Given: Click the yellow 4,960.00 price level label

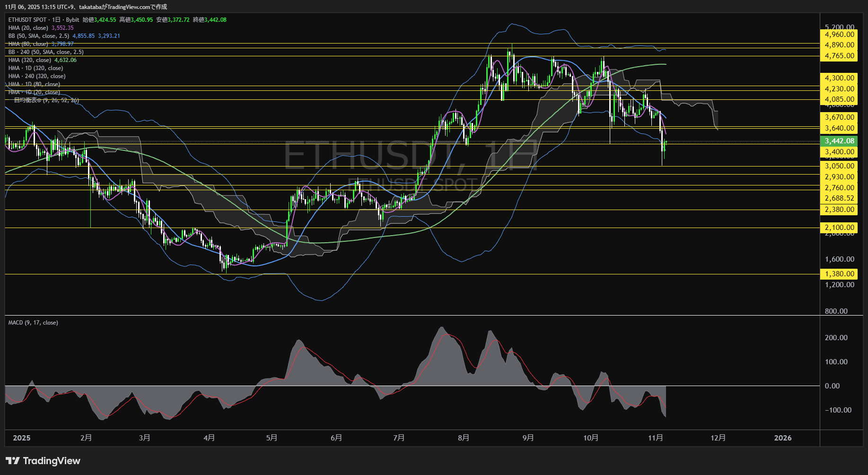Looking at the screenshot, I should point(839,35).
